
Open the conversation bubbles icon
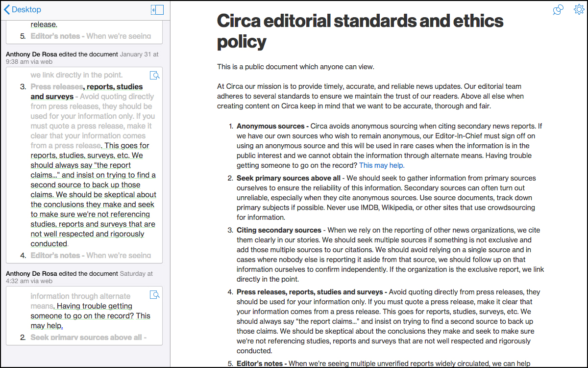558,10
